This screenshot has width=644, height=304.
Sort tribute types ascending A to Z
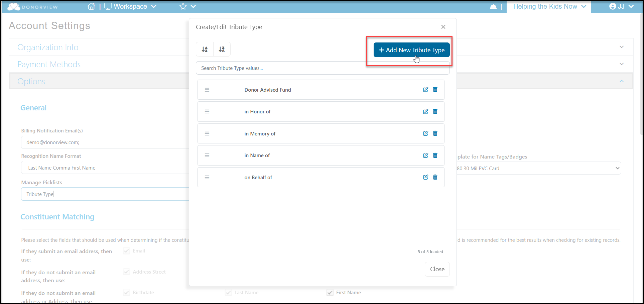(205, 49)
